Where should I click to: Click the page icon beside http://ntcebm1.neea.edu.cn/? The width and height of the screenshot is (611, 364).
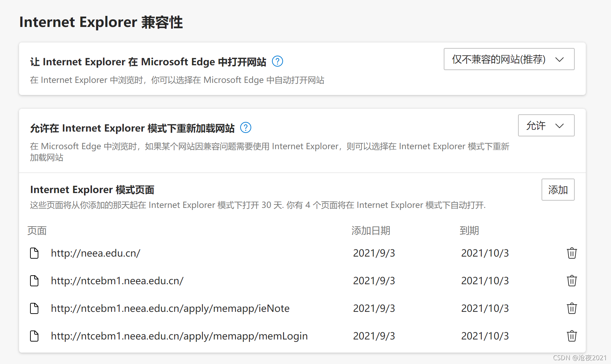pyautogui.click(x=34, y=281)
